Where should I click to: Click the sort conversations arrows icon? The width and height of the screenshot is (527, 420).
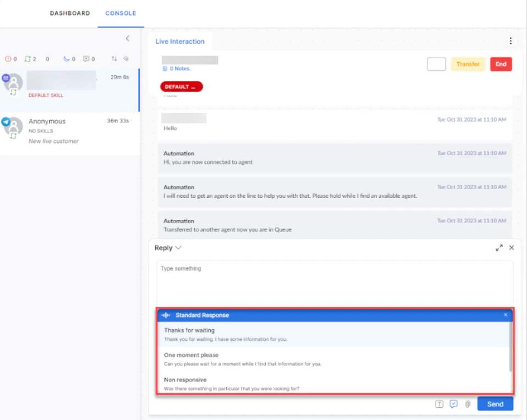115,59
